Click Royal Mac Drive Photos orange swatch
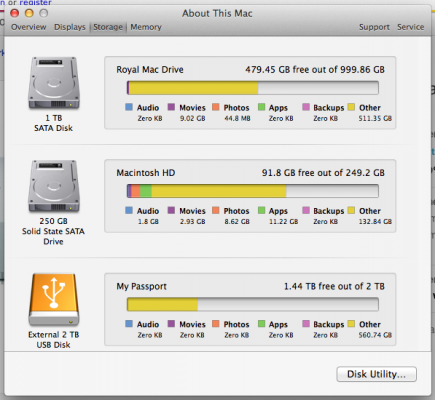435x400 pixels. coord(216,107)
